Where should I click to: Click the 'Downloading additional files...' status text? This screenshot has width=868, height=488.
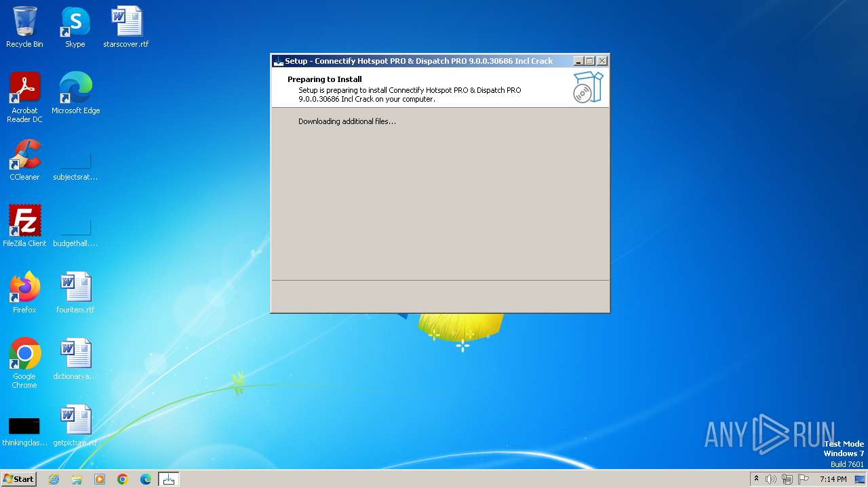point(347,121)
